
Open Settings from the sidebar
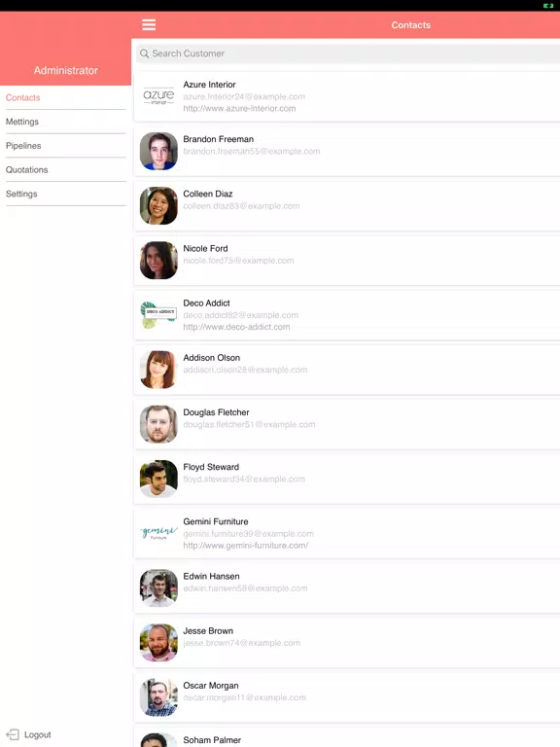[21, 194]
